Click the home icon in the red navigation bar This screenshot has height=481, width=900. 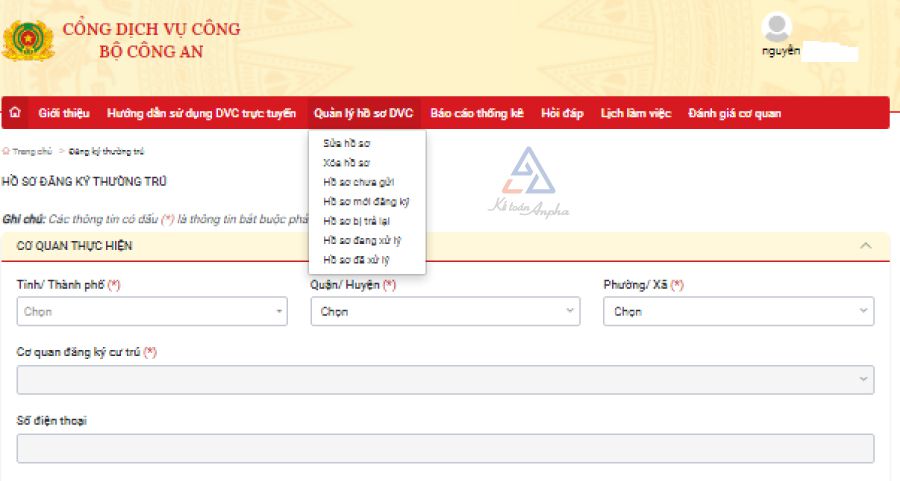15,113
